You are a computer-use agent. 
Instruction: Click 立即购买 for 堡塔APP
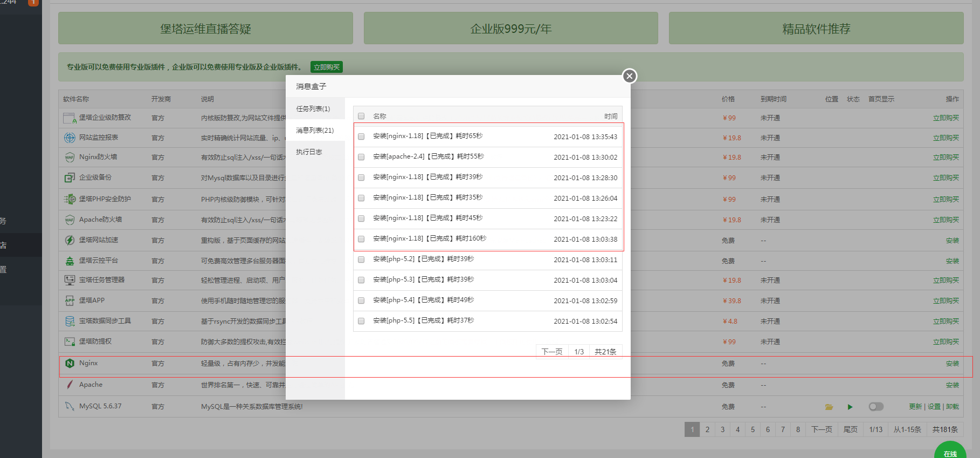tap(946, 301)
